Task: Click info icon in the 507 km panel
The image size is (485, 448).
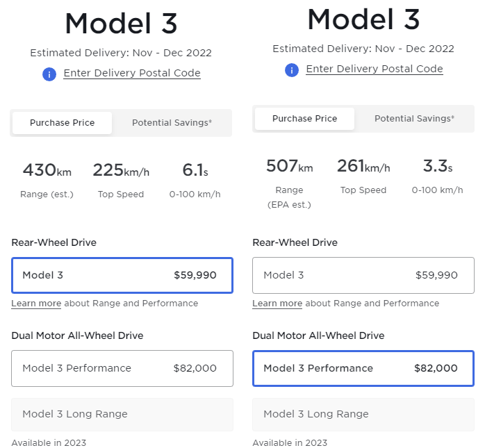Action: tap(292, 70)
